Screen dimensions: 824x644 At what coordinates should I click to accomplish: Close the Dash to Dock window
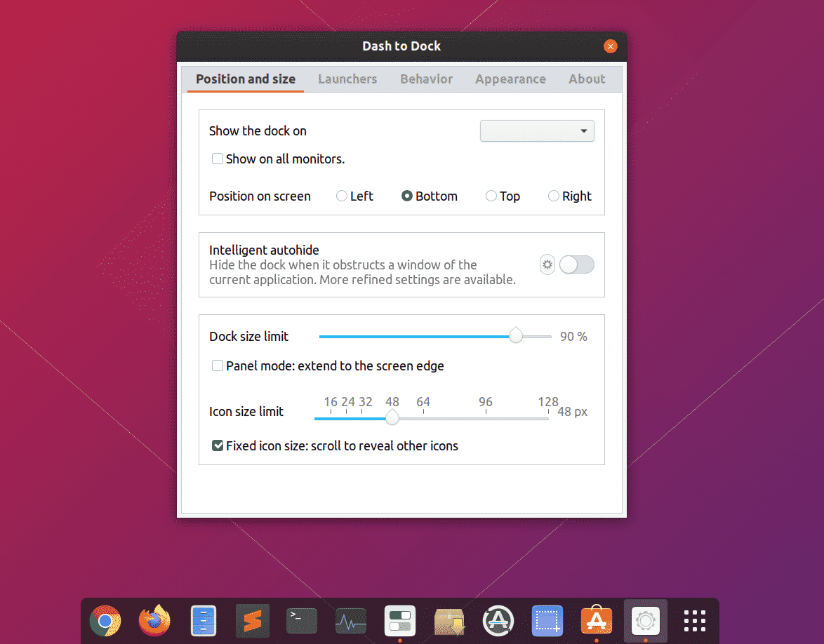[x=610, y=46]
